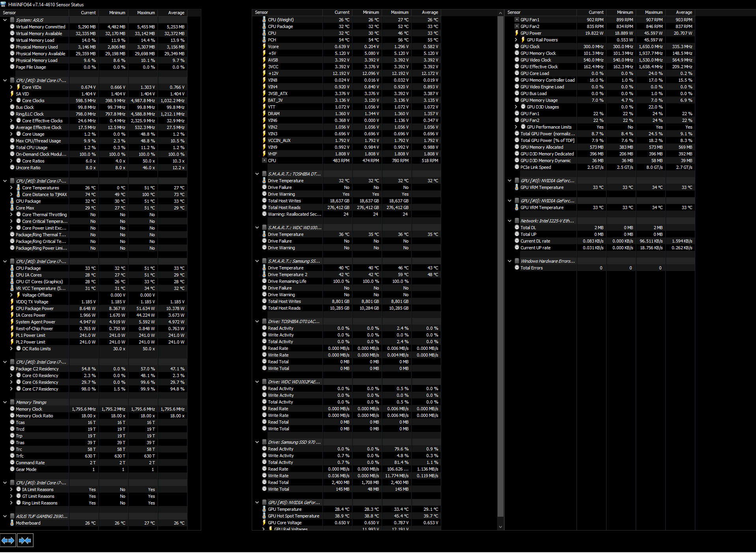This screenshot has height=553, width=756.
Task: Collapse Network: Intel I225-V group
Action: 509,221
